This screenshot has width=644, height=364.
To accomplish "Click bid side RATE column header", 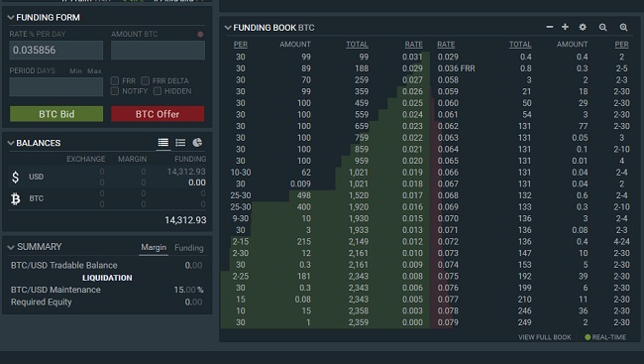I will [413, 45].
